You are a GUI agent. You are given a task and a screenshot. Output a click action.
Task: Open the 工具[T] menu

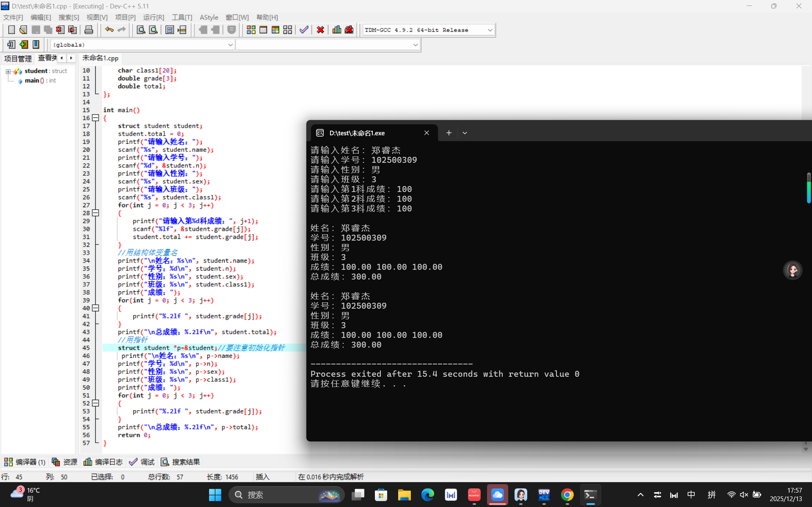[182, 17]
